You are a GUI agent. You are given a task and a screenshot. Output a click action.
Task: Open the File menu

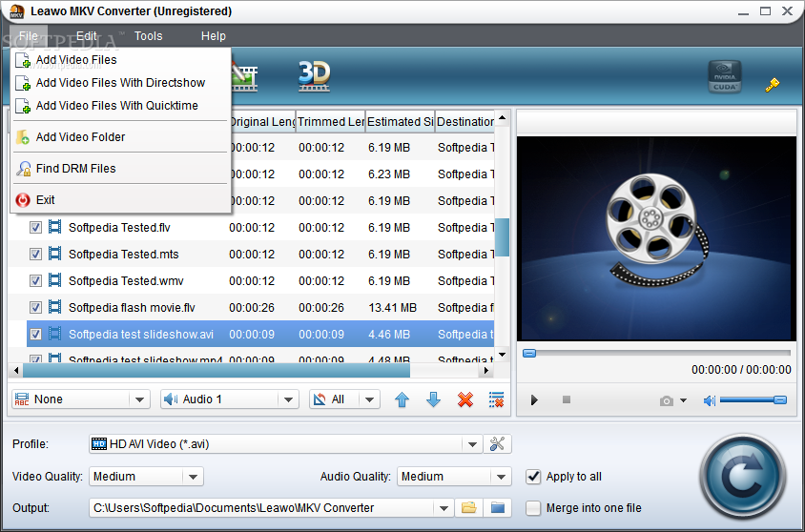pos(29,36)
